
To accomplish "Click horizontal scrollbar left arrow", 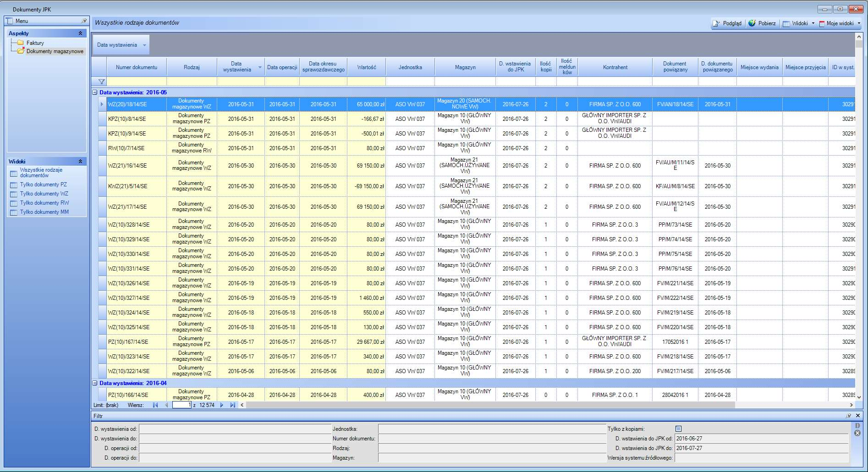I will pos(242,405).
